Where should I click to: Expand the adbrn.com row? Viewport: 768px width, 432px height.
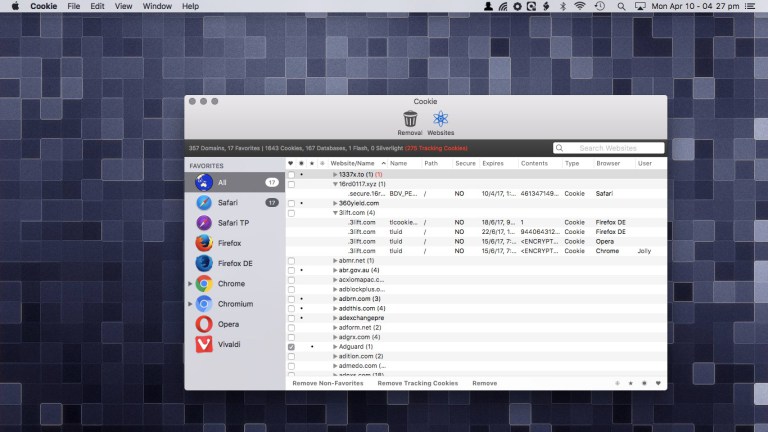pyautogui.click(x=335, y=299)
